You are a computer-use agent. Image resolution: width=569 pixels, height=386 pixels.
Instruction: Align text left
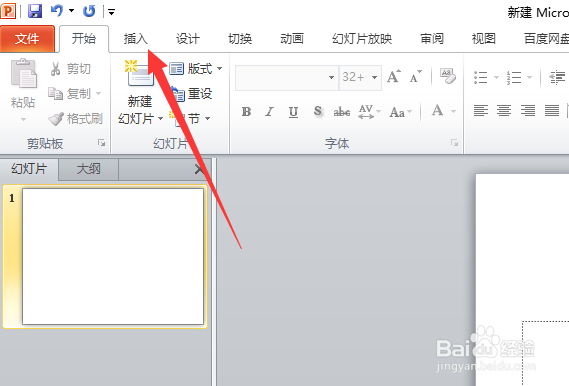tap(481, 110)
